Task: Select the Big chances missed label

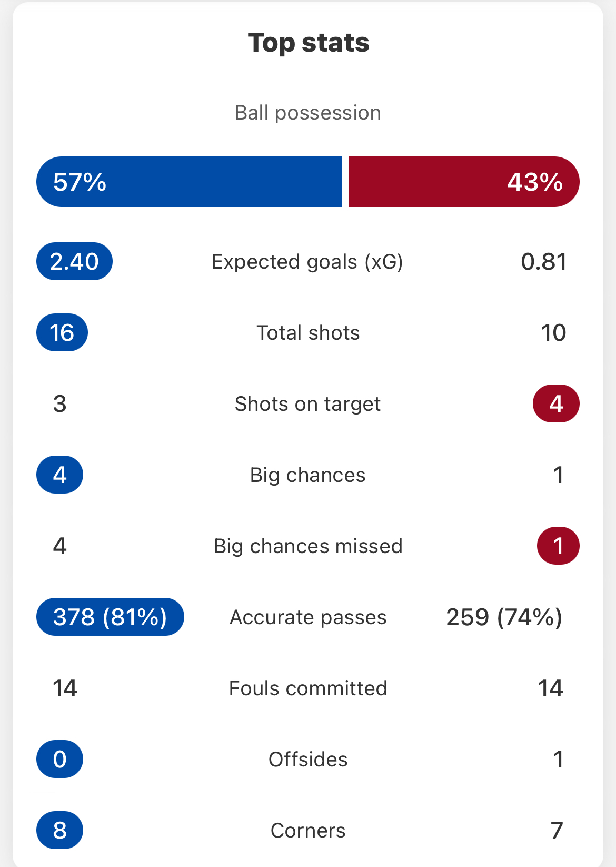Action: click(x=308, y=546)
